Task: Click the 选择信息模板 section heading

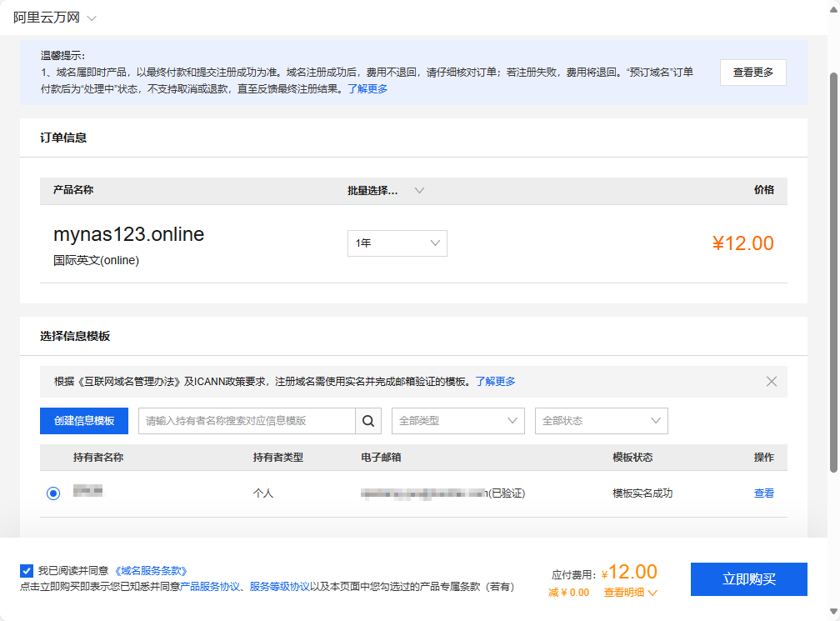Action: pyautogui.click(x=75, y=336)
